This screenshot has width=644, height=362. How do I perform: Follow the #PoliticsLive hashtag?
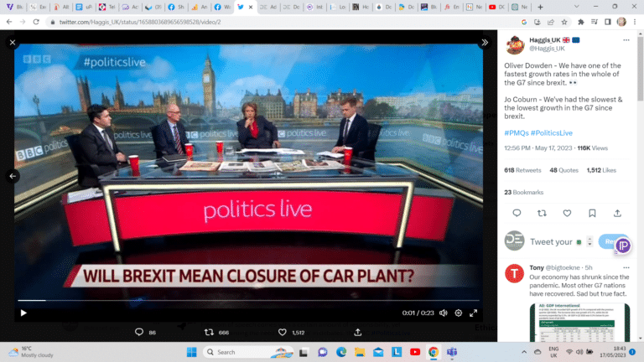[552, 133]
